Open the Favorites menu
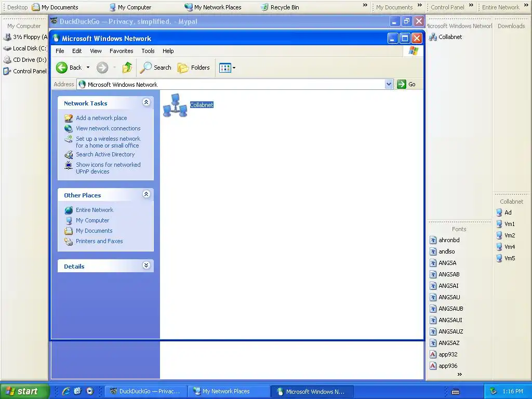The height and width of the screenshot is (399, 532). [x=122, y=51]
